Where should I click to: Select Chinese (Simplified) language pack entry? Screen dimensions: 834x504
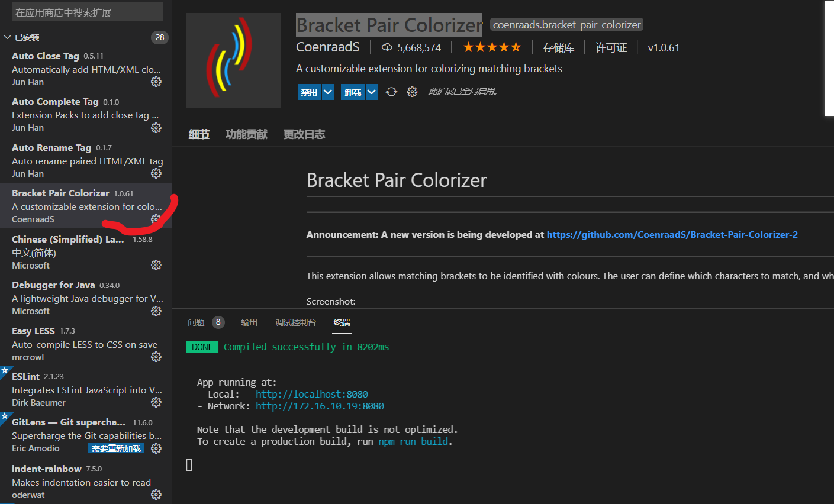86,252
